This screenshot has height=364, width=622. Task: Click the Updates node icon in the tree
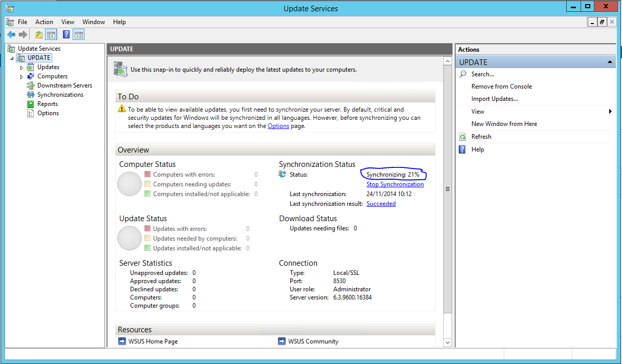31,67
